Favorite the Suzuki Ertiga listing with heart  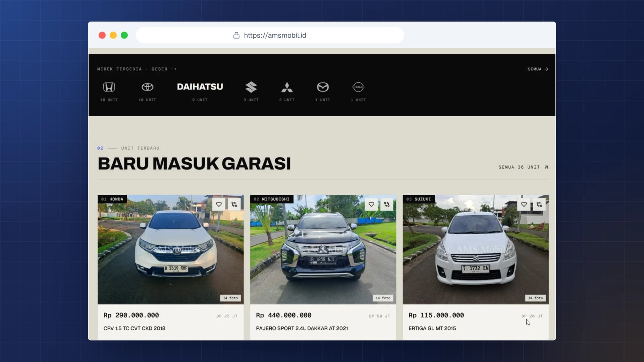[524, 204]
